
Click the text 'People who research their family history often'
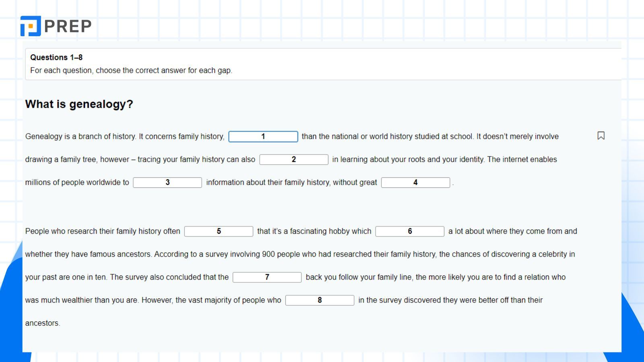click(103, 231)
